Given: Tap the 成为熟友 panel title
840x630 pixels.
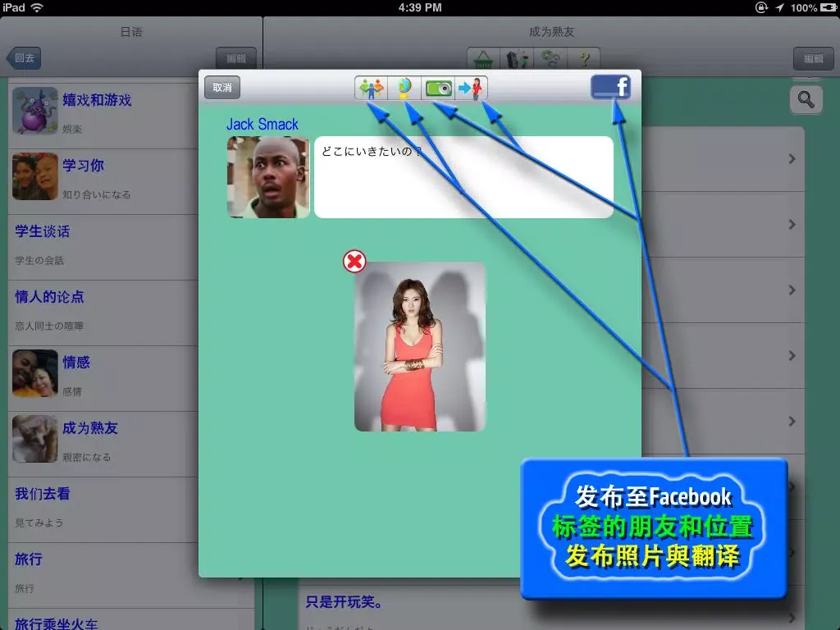Looking at the screenshot, I should point(551,32).
